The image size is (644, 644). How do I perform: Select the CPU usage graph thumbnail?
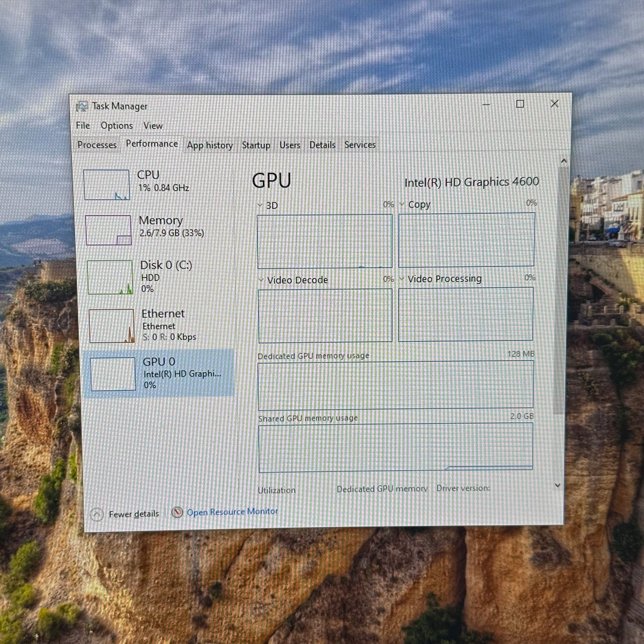(x=107, y=185)
